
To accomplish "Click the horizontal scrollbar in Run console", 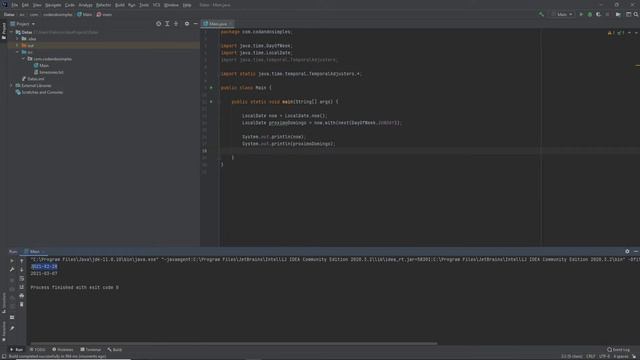I will (233, 344).
